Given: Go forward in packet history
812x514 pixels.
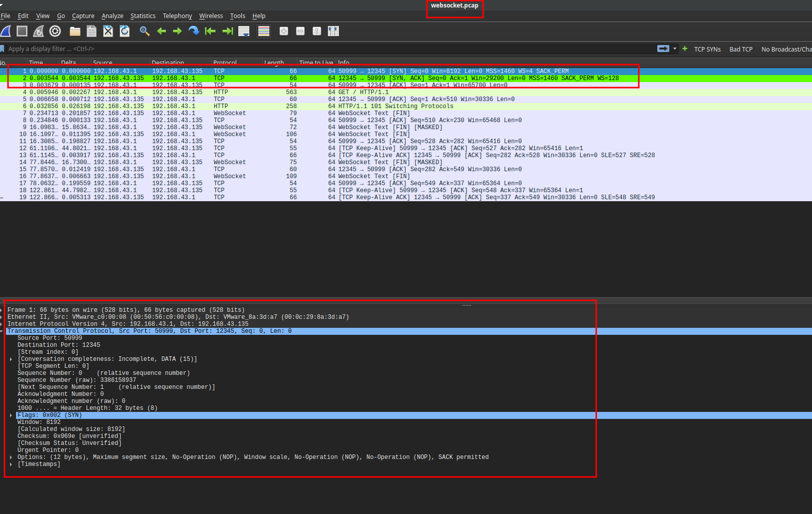Looking at the screenshot, I should click(177, 31).
